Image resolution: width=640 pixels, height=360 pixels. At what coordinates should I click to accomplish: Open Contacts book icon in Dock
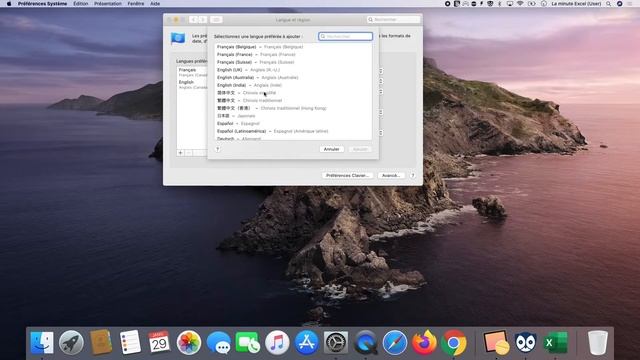[x=101, y=342]
